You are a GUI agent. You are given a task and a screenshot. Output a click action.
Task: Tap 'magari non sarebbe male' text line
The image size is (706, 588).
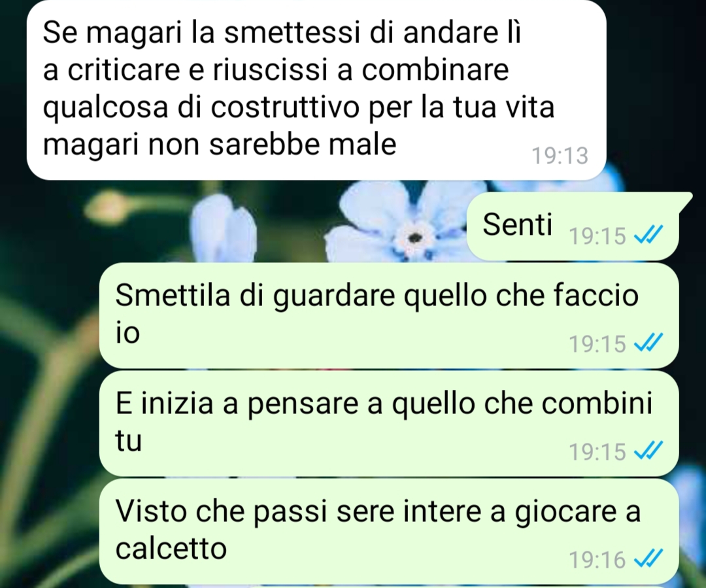(219, 144)
